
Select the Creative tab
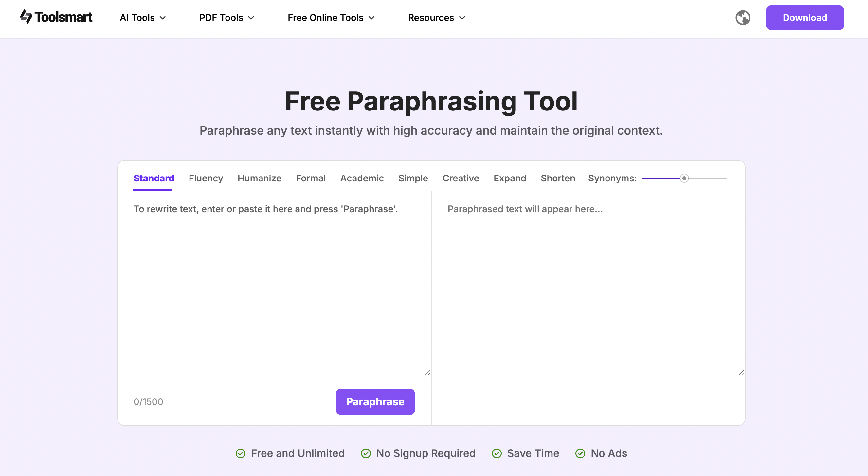(461, 178)
